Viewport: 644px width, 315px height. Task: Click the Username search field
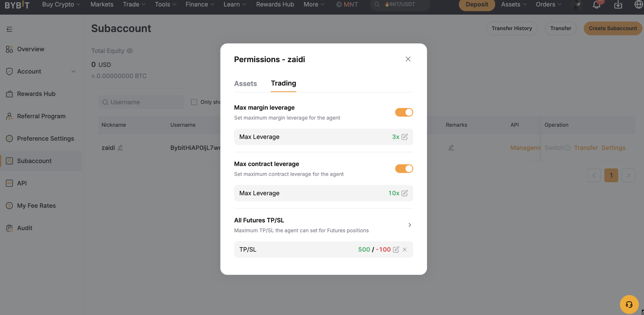[x=141, y=102]
